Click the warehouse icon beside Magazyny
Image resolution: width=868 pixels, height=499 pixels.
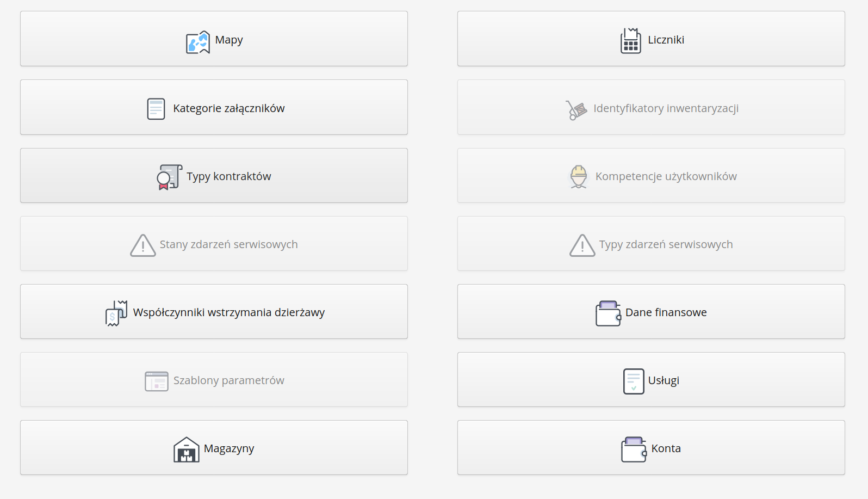(x=186, y=449)
